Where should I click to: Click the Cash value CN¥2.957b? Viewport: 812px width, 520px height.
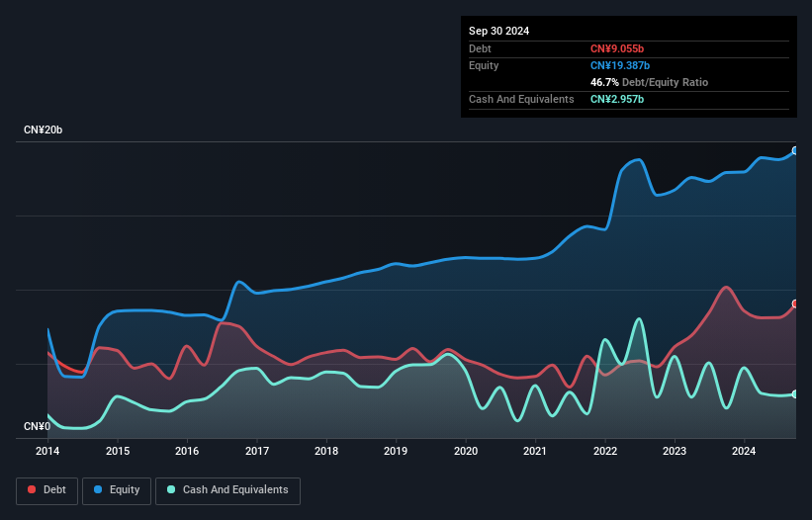pyautogui.click(x=617, y=99)
